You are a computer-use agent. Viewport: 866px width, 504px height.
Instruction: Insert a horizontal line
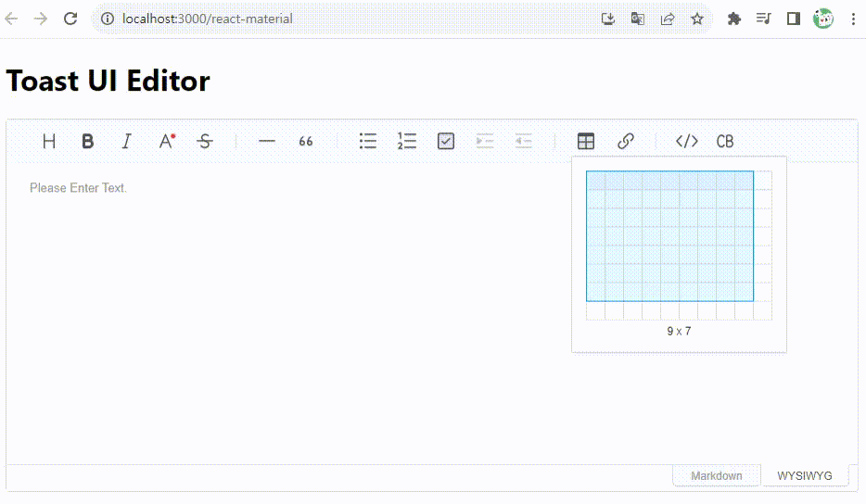267,142
